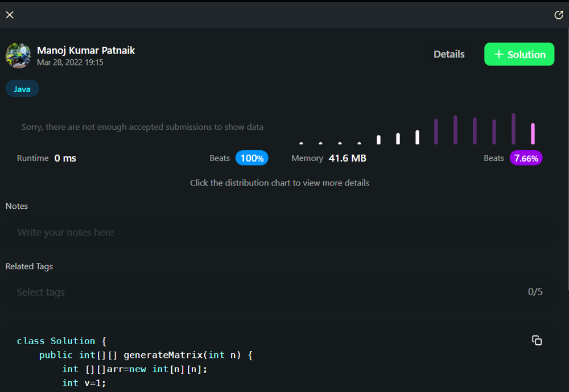Image resolution: width=569 pixels, height=392 pixels.
Task: Open the Select tags dropdown
Action: (267, 292)
